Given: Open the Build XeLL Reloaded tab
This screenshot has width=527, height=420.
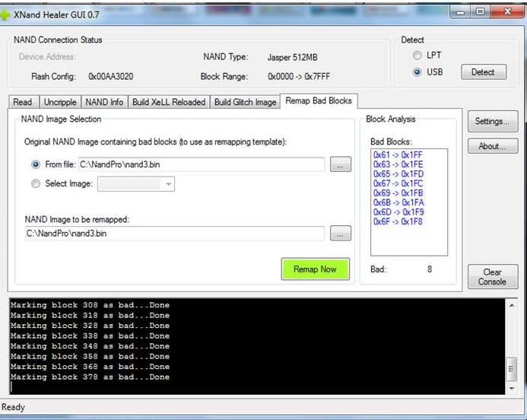Looking at the screenshot, I should 169,102.
